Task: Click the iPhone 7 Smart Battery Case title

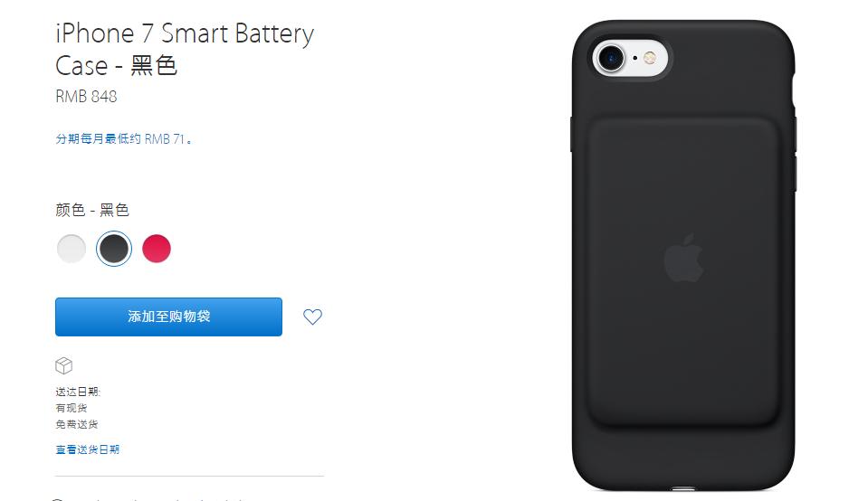Action: (185, 49)
